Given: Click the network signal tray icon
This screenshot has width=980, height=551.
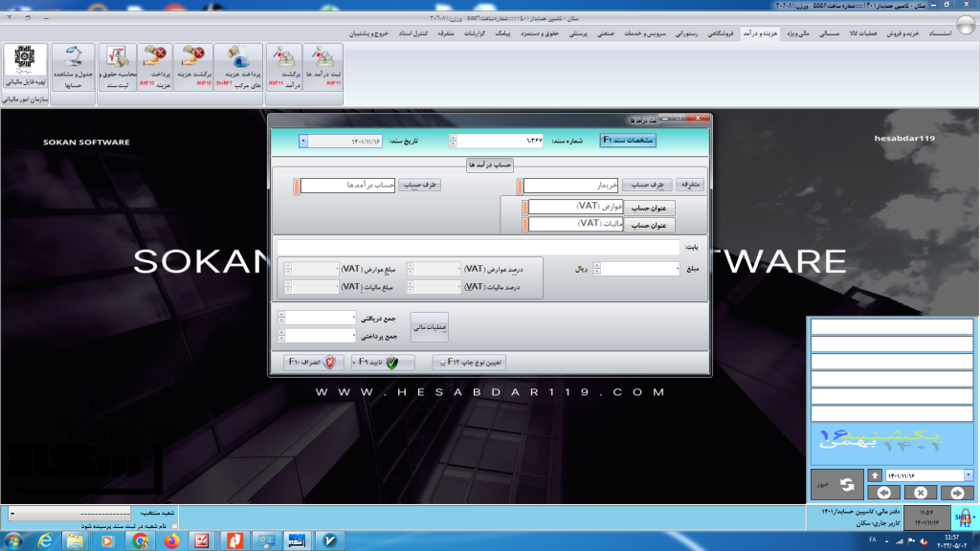Looking at the screenshot, I should (x=900, y=541).
